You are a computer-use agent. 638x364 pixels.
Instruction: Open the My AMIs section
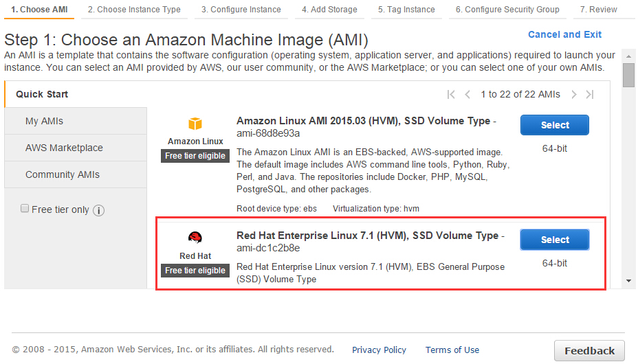pos(76,121)
